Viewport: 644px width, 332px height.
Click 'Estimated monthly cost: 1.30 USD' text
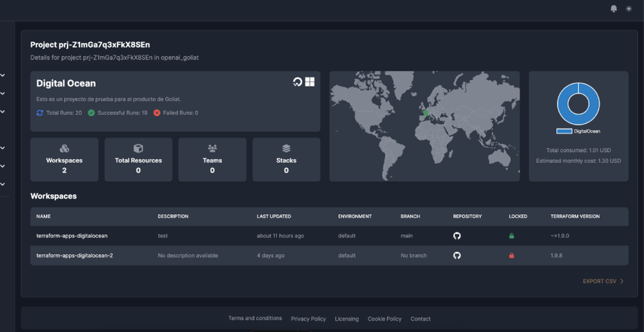pyautogui.click(x=578, y=160)
